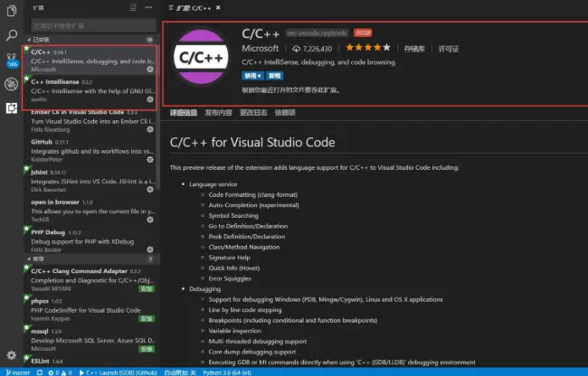The image size is (588, 376).
Task: Click heading C/C++ for Visual Studio Code
Action: [x=252, y=142]
